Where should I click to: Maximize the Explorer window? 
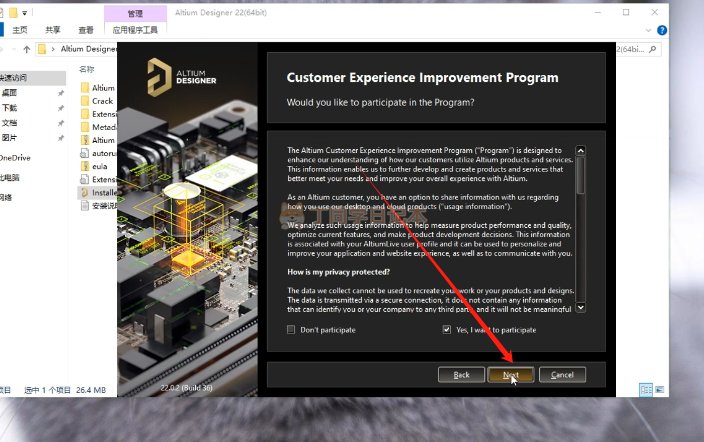click(626, 13)
